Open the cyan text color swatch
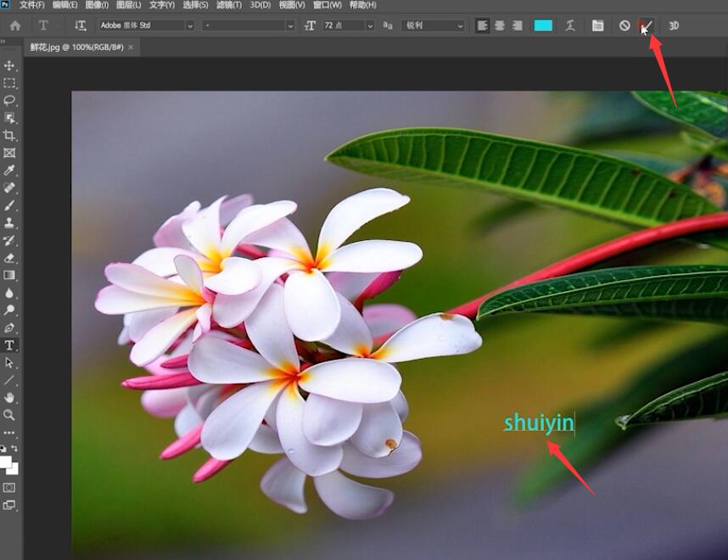This screenshot has width=728, height=560. (543, 25)
